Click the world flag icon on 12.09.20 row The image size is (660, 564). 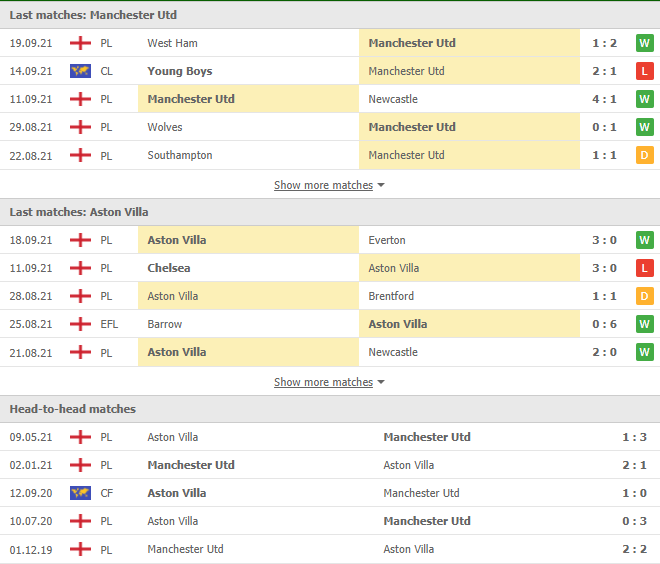click(x=80, y=493)
